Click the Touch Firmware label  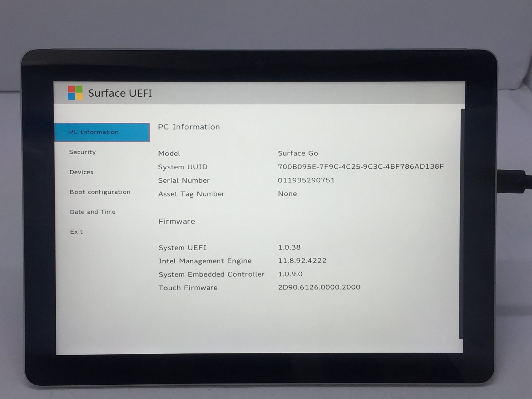point(188,288)
